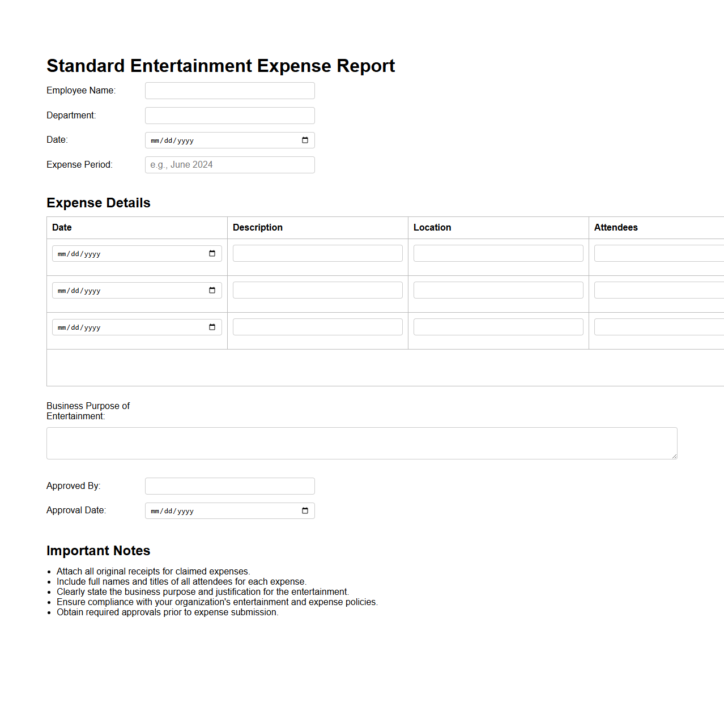Click the Business Purpose of Entertainment textarea
This screenshot has height=728, width=724.
361,443
